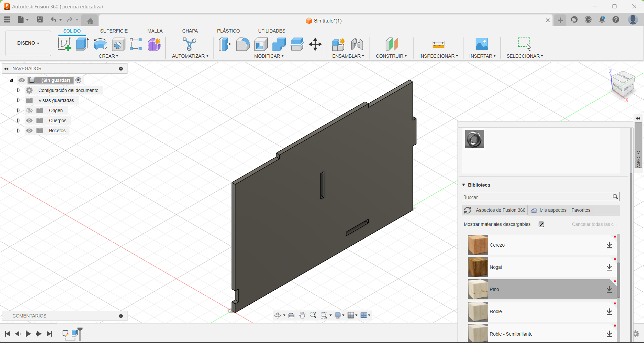Open the ENSAMBLAR dropdown menu

pos(348,56)
